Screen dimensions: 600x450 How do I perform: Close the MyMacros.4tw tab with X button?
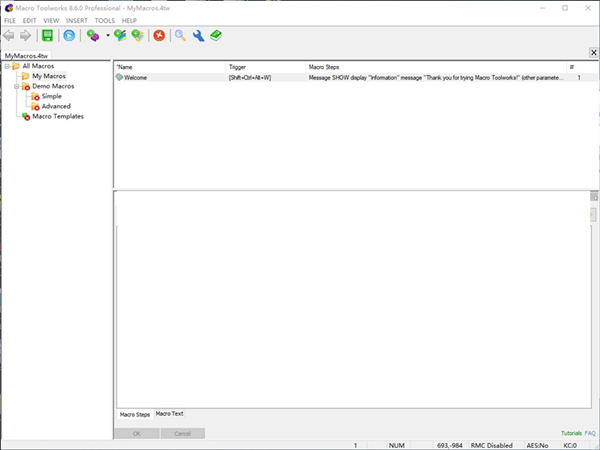point(593,52)
